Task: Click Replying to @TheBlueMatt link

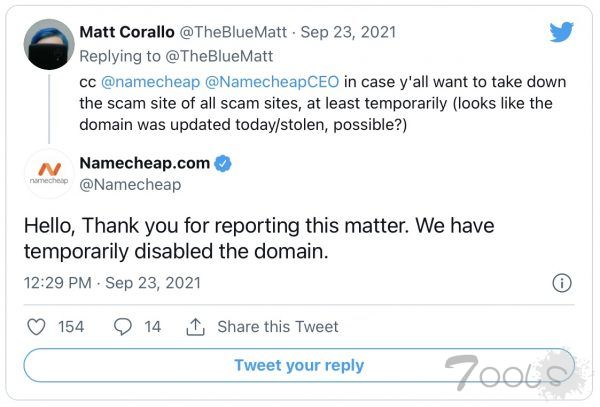Action: (x=176, y=56)
